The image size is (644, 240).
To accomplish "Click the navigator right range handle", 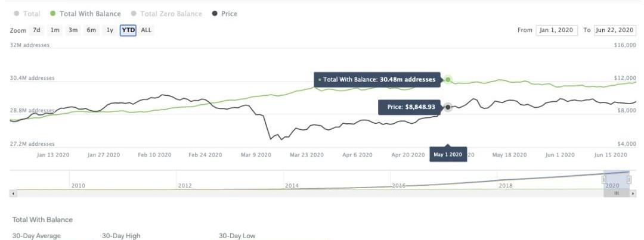I will click(629, 179).
